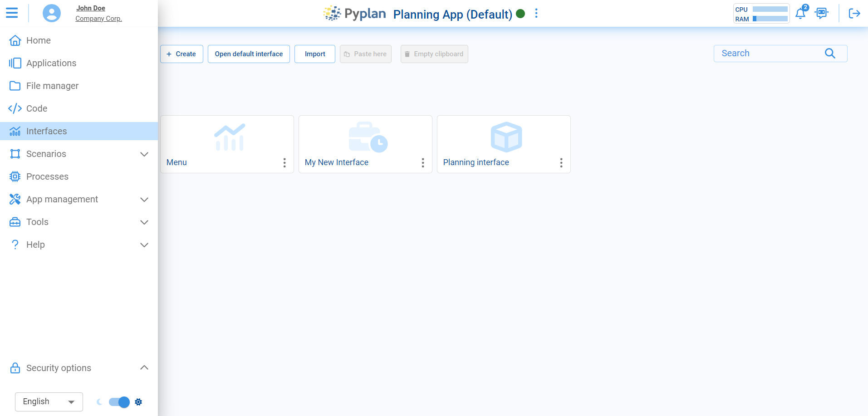Collapse the Security options section

[144, 367]
